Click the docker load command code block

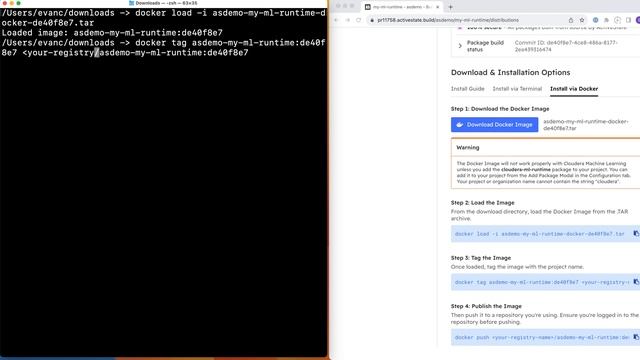(x=540, y=234)
